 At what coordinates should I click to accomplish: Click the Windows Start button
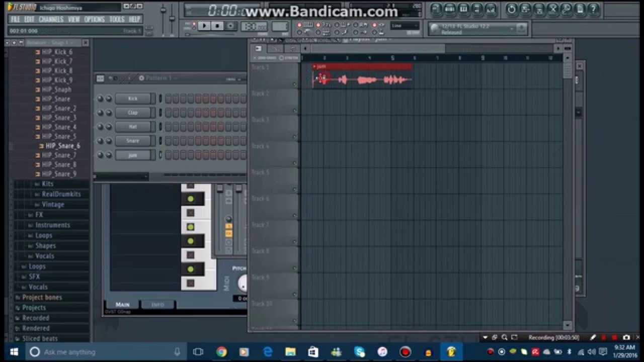point(13,352)
